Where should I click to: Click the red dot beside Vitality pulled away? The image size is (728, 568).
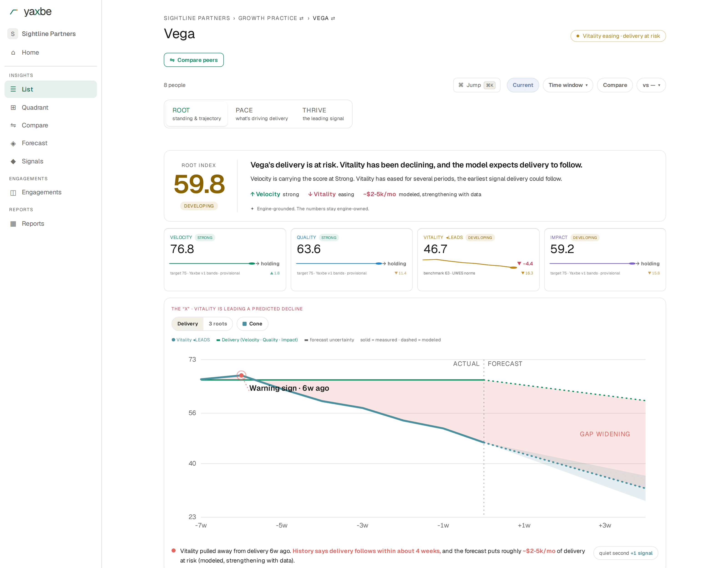(x=173, y=551)
